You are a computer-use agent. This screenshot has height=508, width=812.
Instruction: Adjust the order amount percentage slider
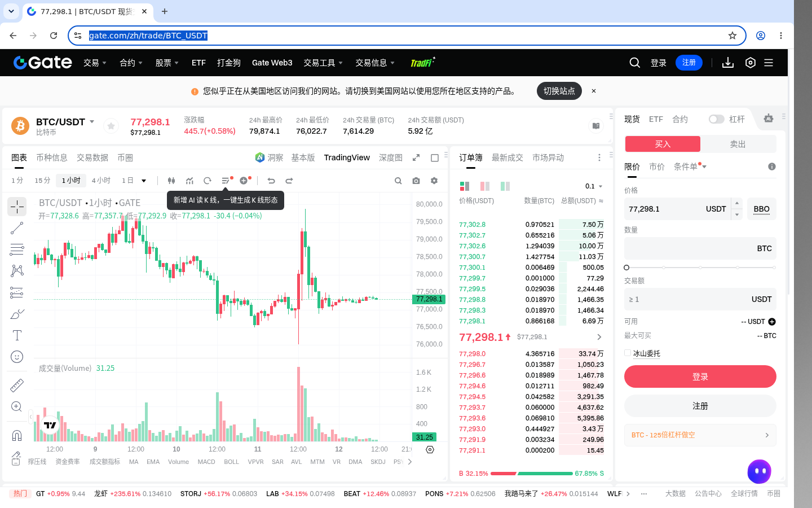point(700,268)
